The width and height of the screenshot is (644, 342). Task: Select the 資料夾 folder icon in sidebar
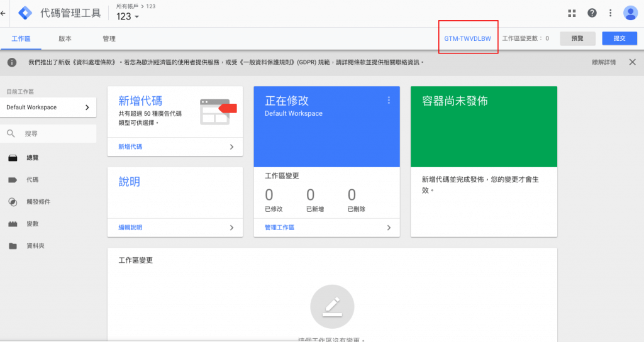pyautogui.click(x=13, y=246)
